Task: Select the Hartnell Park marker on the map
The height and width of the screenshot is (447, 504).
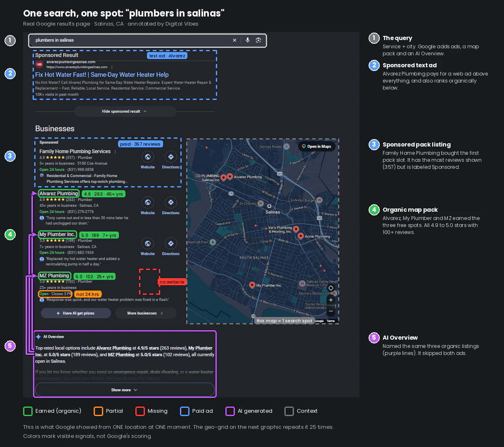Action: pos(213,242)
